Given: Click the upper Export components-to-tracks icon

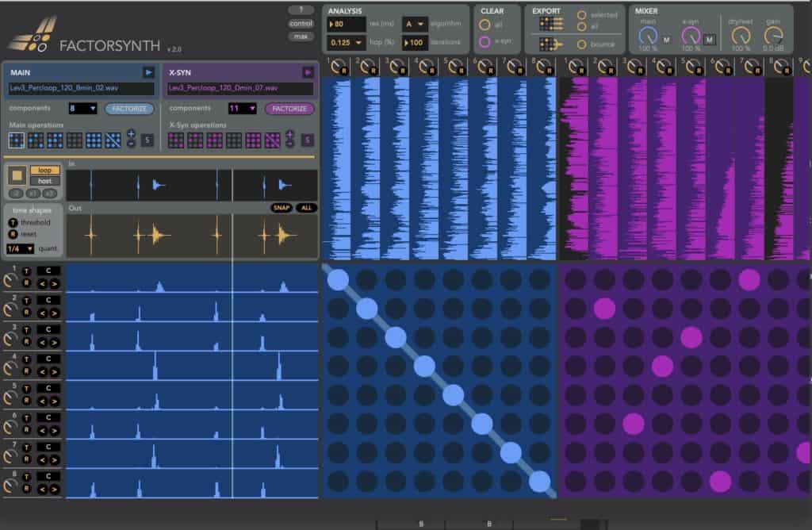Looking at the screenshot, I should [x=551, y=23].
